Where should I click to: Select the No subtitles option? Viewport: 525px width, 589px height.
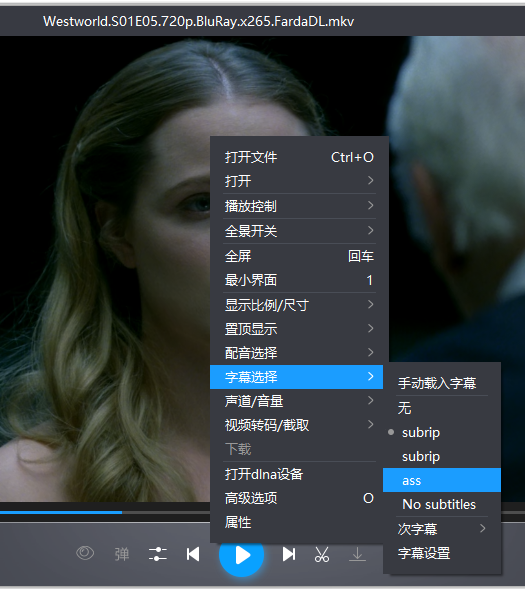[442, 504]
